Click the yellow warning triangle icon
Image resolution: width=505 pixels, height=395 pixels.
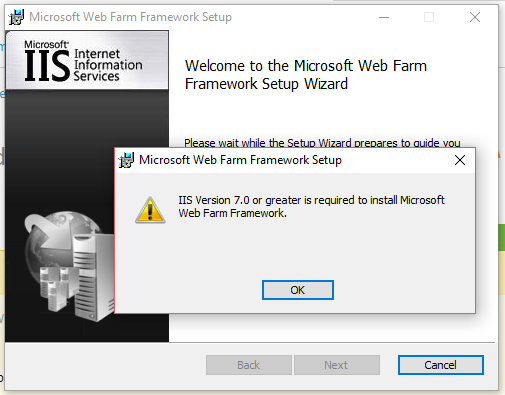click(x=150, y=210)
